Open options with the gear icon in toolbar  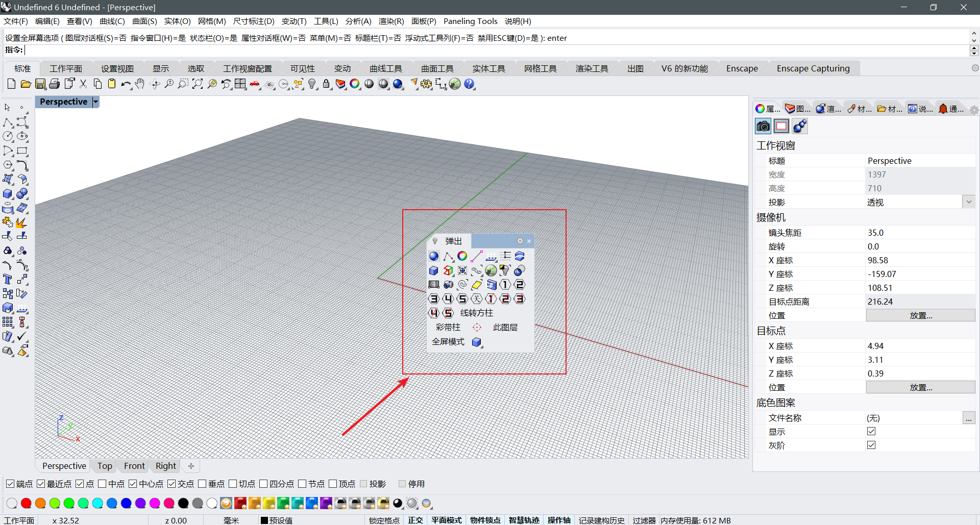(x=426, y=84)
